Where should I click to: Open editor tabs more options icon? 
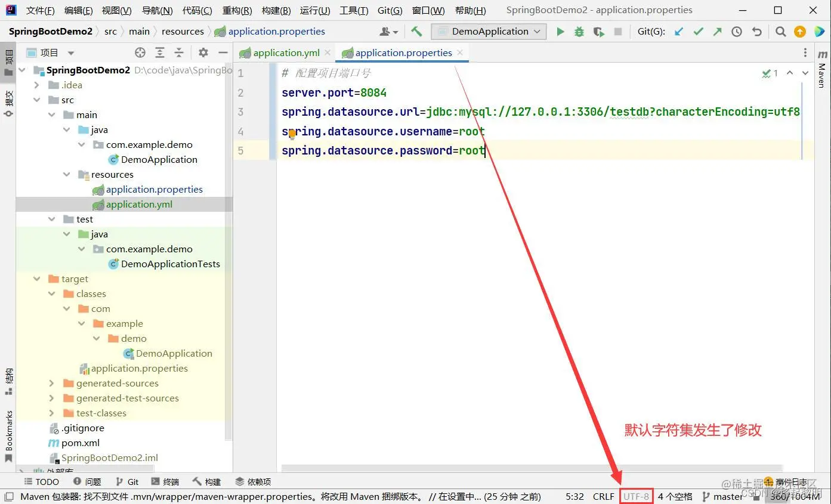tap(805, 52)
